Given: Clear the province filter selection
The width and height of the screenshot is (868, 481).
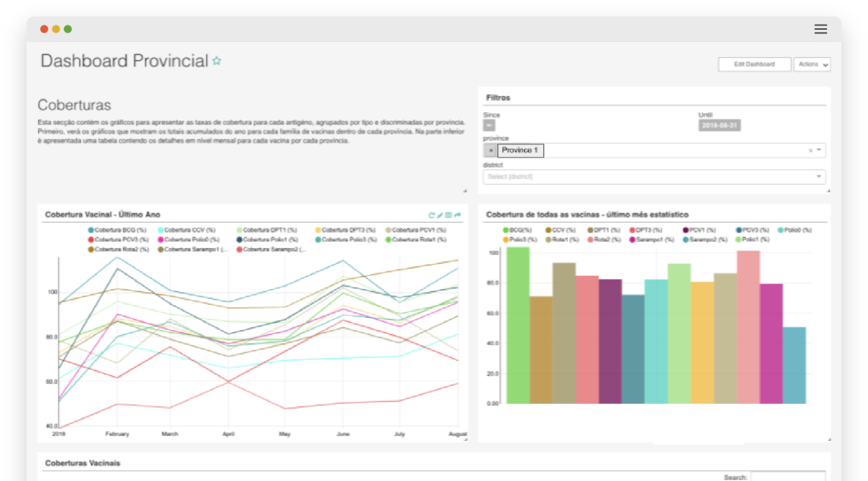Looking at the screenshot, I should pyautogui.click(x=811, y=151).
